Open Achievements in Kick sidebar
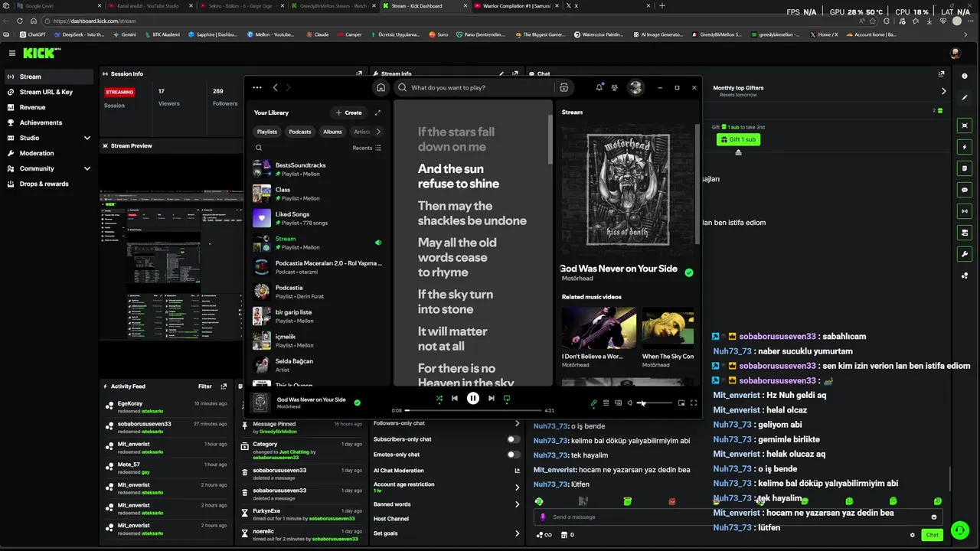980x551 pixels. pos(41,122)
